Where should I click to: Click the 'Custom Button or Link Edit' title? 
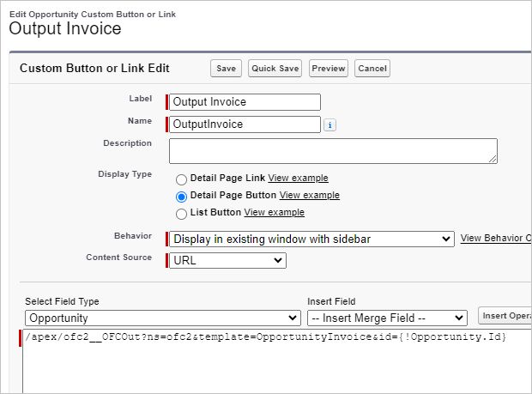[94, 68]
